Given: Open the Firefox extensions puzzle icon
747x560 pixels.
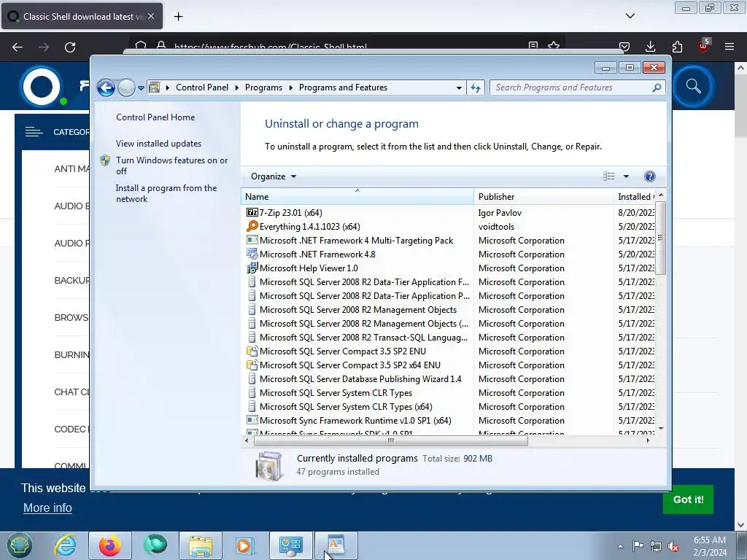Looking at the screenshot, I should 677,47.
